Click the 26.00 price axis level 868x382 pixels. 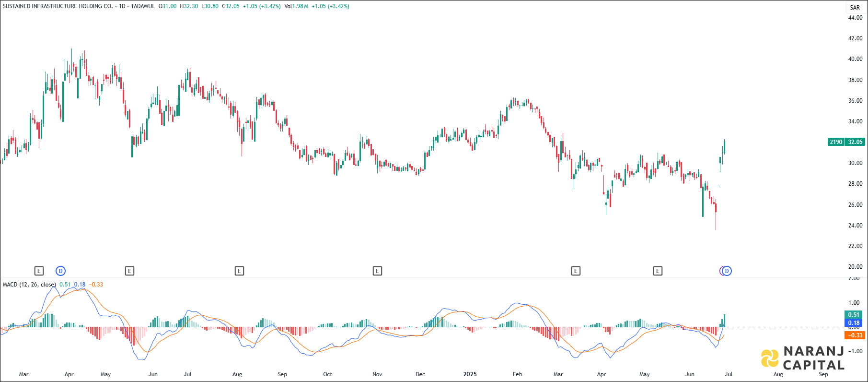pos(855,205)
